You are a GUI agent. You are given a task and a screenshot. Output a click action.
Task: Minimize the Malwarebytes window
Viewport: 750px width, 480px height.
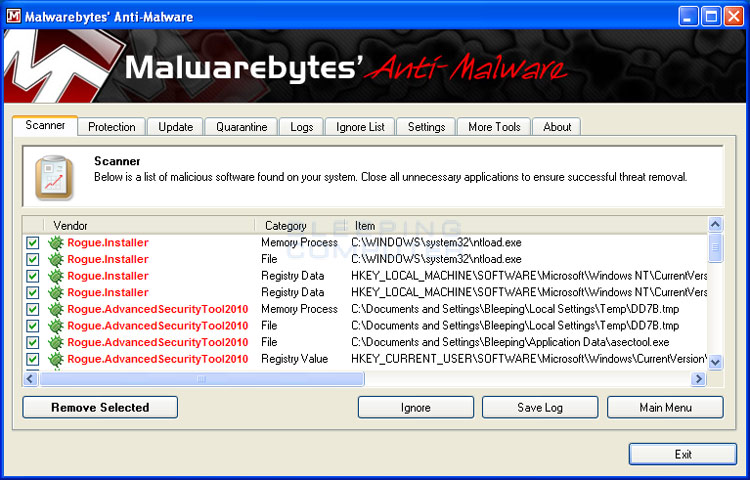(x=688, y=17)
